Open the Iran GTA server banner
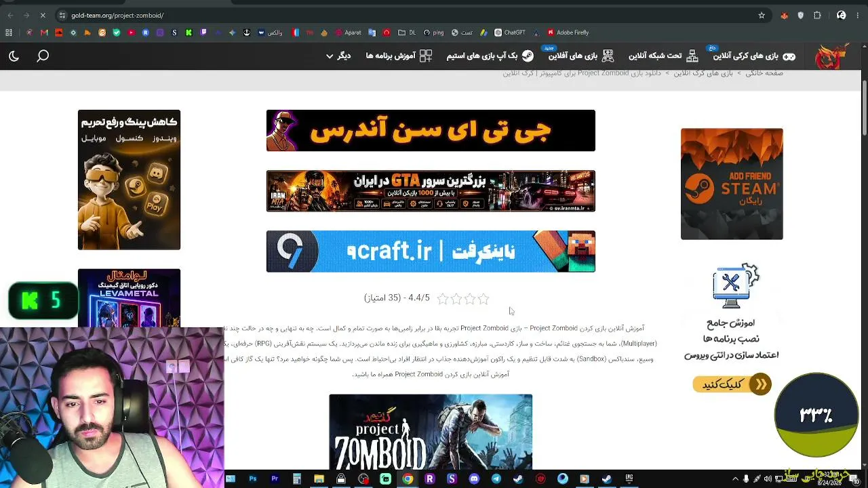 [431, 191]
